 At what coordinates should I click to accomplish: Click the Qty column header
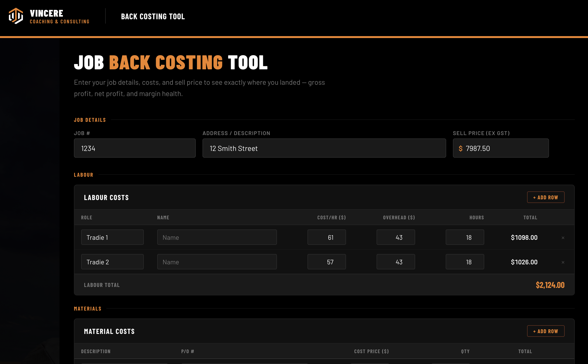point(465,351)
